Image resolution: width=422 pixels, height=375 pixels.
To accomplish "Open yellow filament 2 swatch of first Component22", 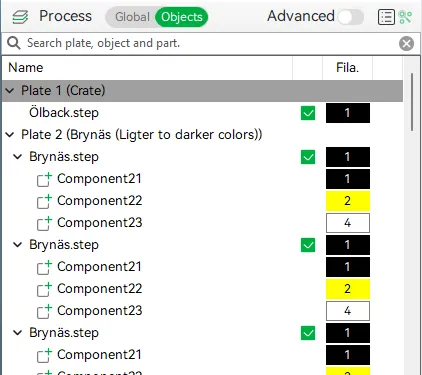I will click(348, 201).
